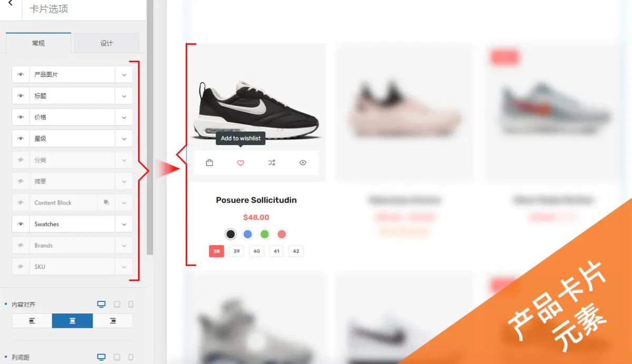The image size is (632, 364).
Task: Click the add to cart bag icon
Action: point(210,163)
